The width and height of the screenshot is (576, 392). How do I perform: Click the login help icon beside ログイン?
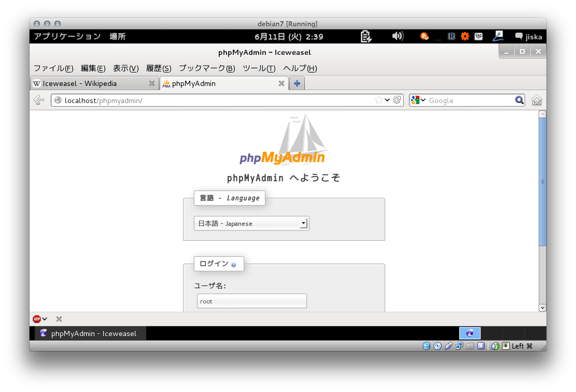(x=234, y=265)
